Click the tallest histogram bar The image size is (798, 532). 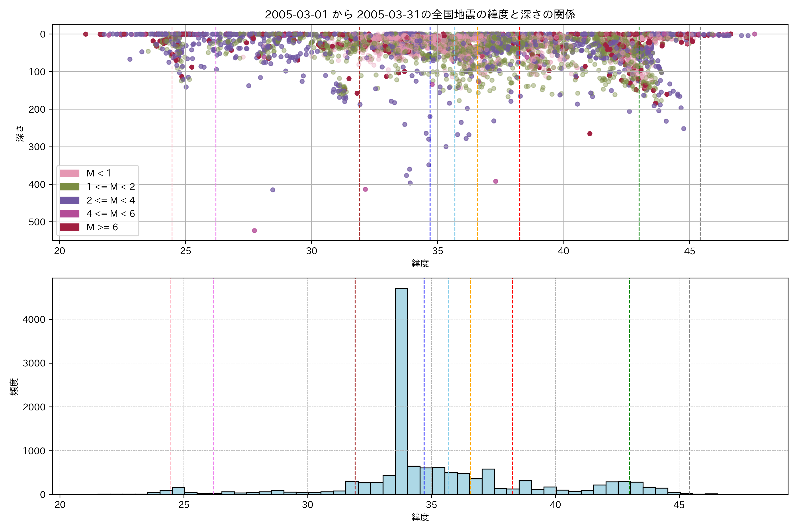[x=401, y=390]
